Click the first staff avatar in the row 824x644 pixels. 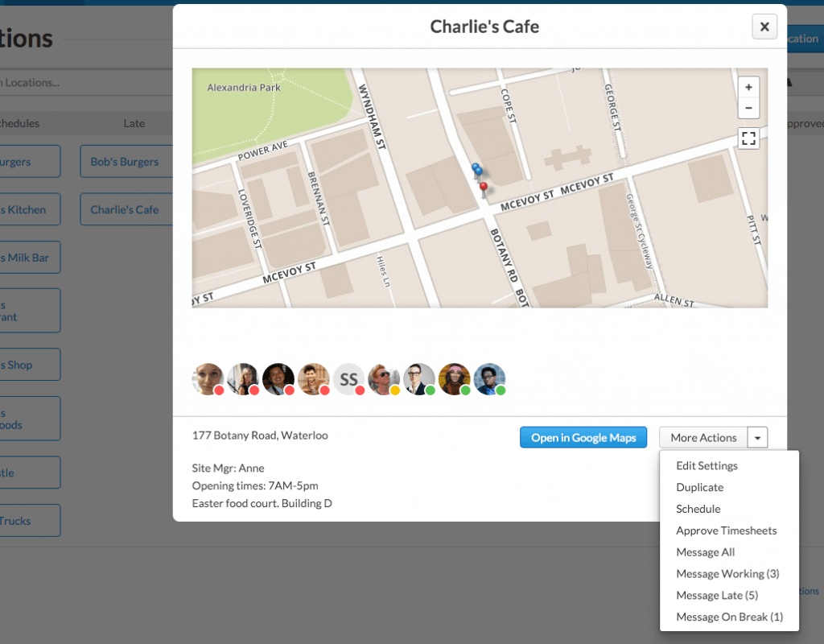click(x=208, y=379)
